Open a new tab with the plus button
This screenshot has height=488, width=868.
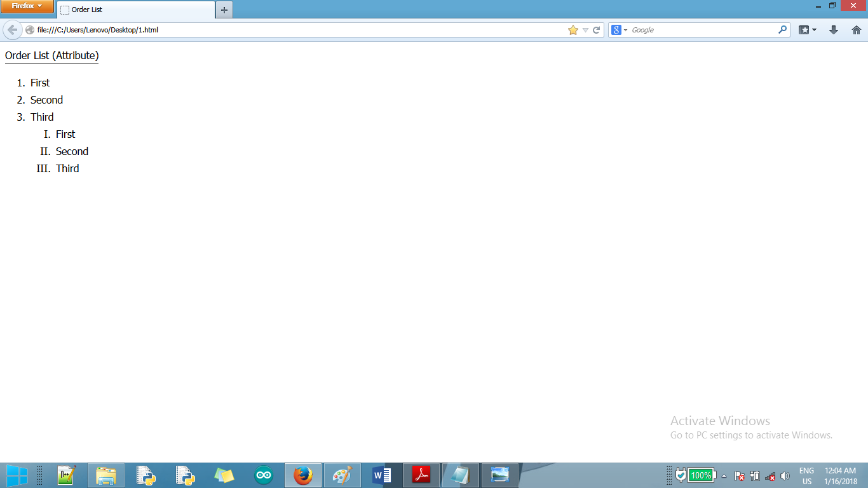click(224, 10)
